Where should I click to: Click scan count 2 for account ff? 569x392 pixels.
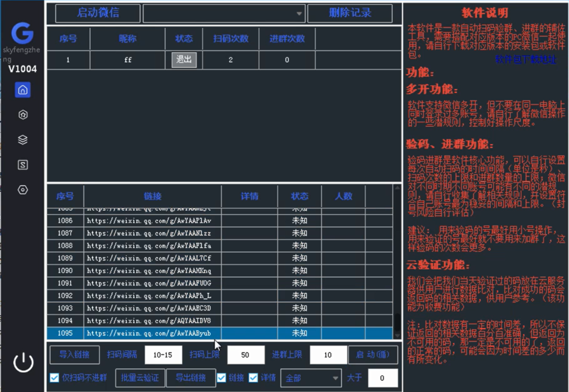pyautogui.click(x=231, y=60)
